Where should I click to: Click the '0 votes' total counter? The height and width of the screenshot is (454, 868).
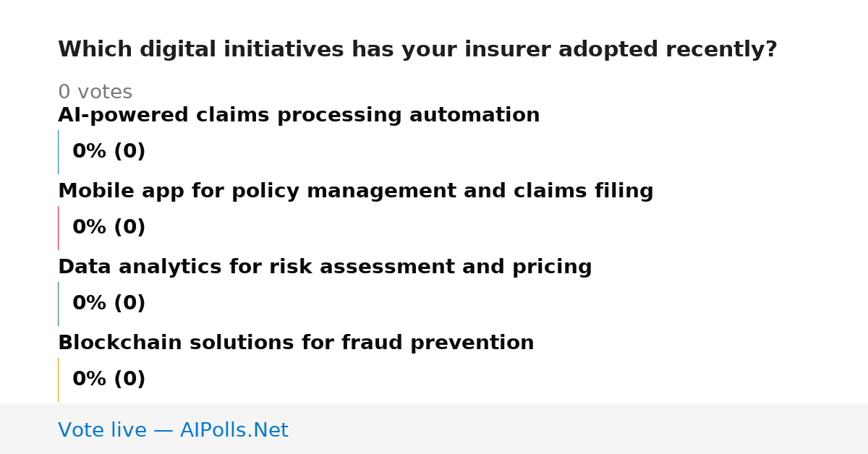pyautogui.click(x=95, y=93)
